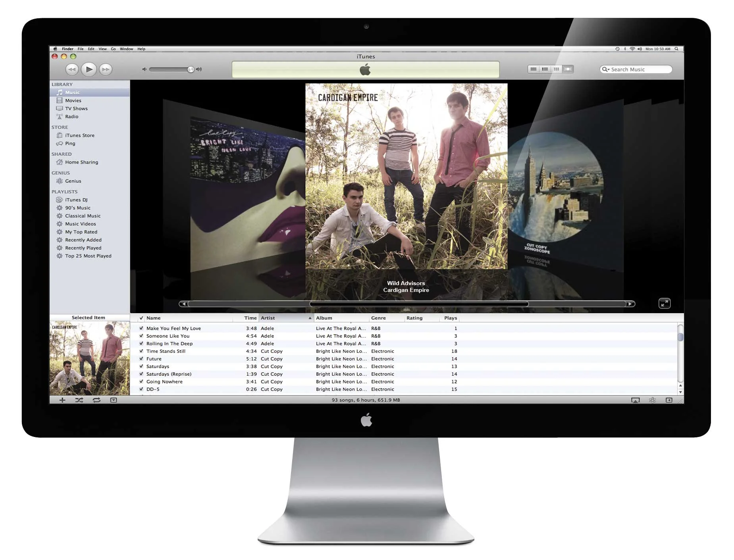This screenshot has height=560, width=734.
Task: Click the AirPlay icon in status bar
Action: (635, 400)
